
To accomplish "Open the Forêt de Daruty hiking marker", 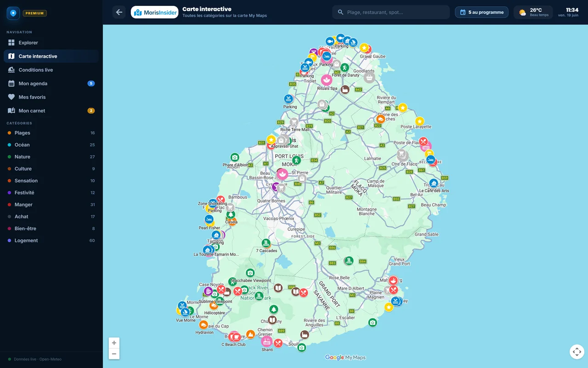I will [x=345, y=68].
